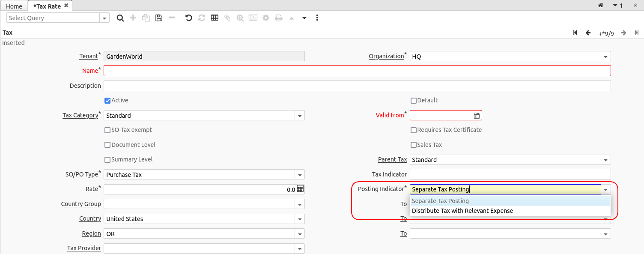
Task: Open the Organization dropdown arrow
Action: point(605,57)
